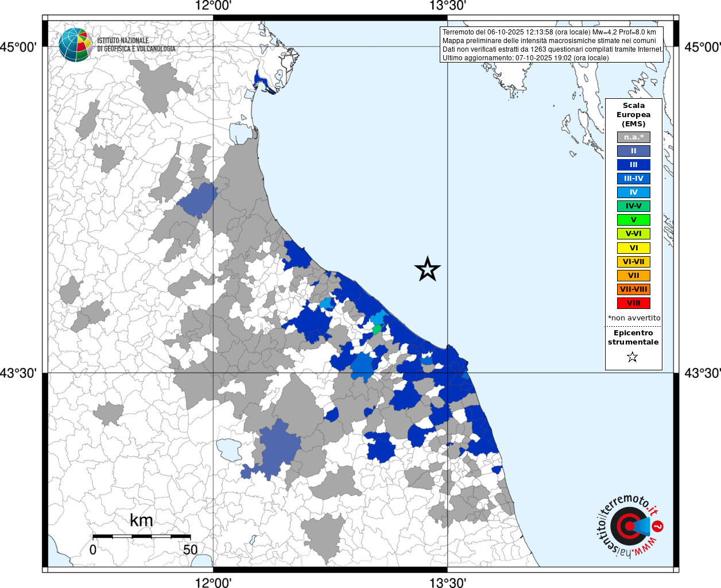Image resolution: width=721 pixels, height=588 pixels.
Task: Click the right 43°30' latitude label
Action: [702, 373]
